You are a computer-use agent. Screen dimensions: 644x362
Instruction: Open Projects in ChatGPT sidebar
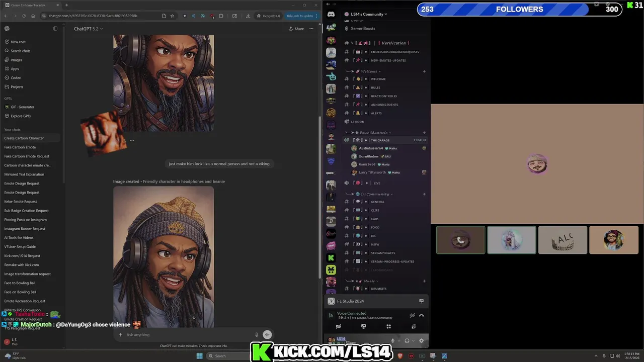(31, 87)
